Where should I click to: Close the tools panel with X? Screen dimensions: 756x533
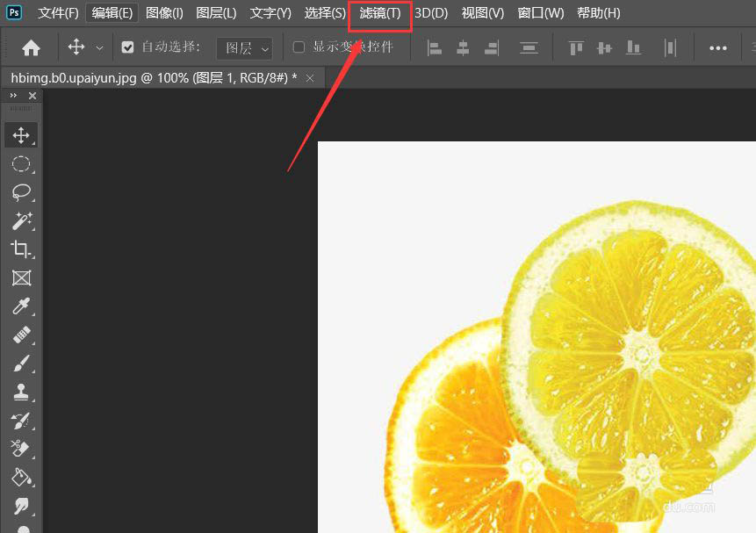click(x=32, y=96)
